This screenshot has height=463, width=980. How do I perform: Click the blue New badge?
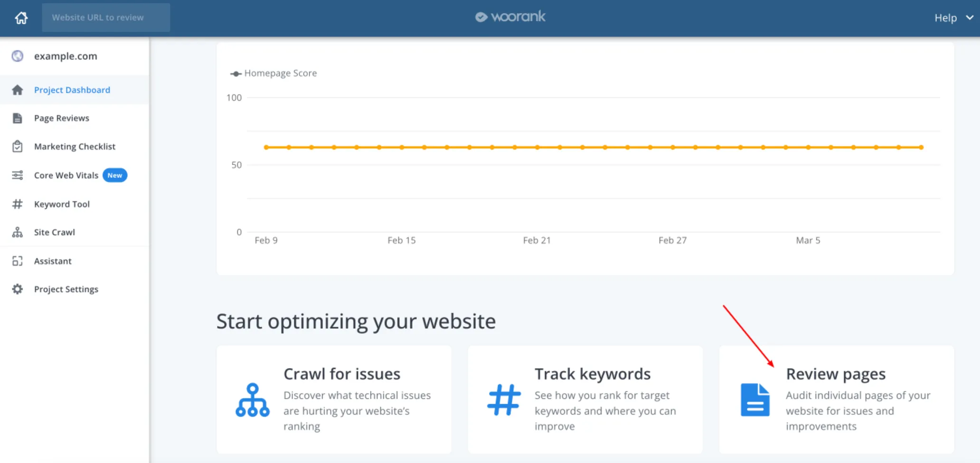coord(115,176)
